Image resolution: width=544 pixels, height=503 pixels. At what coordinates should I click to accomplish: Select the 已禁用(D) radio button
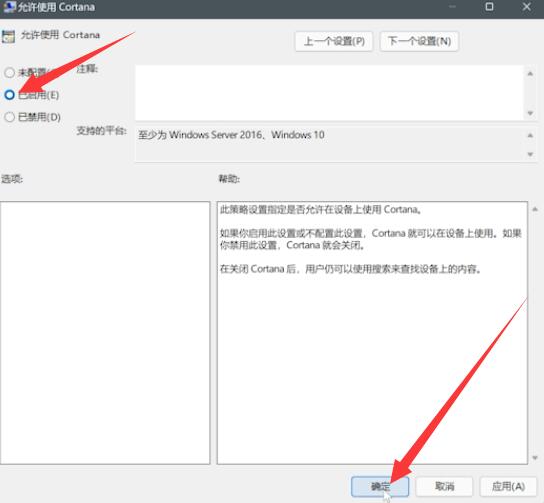(x=10, y=117)
